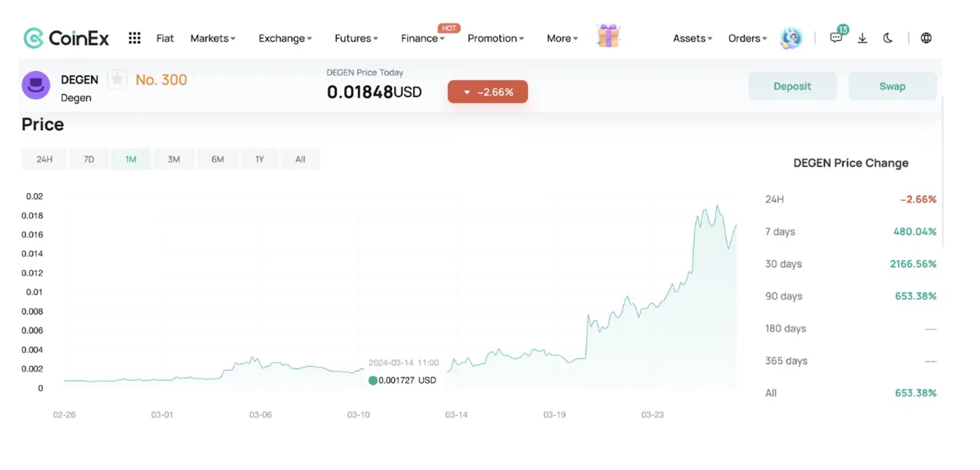Favorite DEGEN with the star icon

(117, 80)
